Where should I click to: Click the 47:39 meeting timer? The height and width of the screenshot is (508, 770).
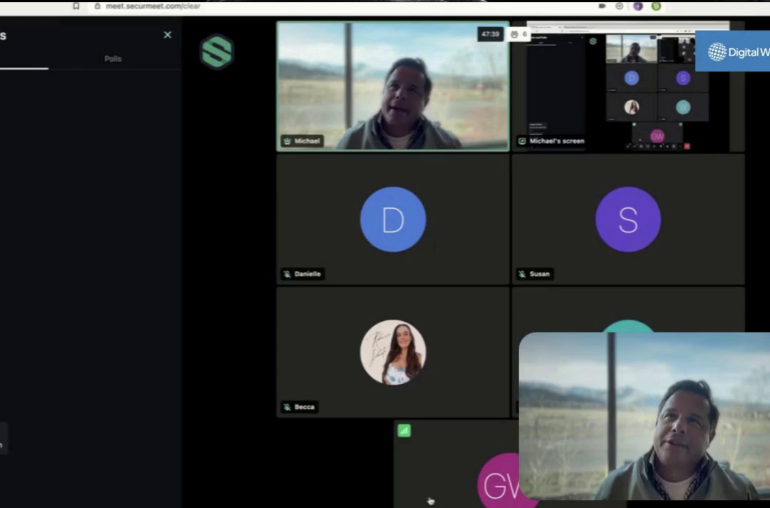pos(490,34)
